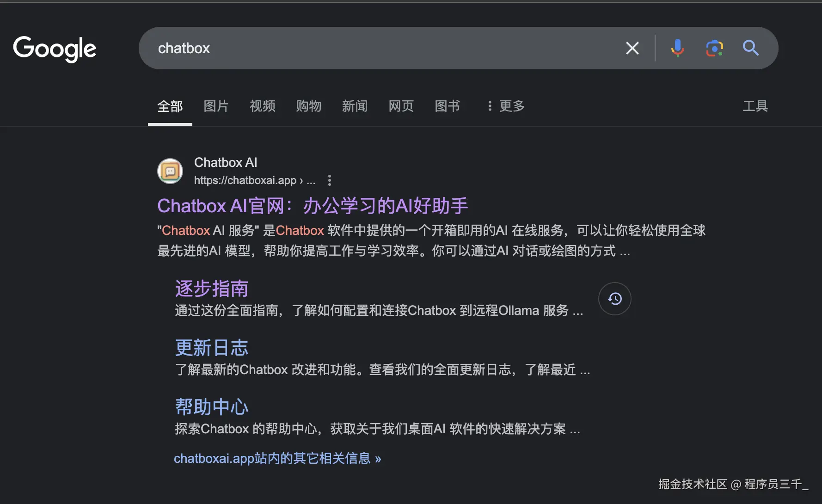
Task: Switch to the 网页 tab
Action: tap(401, 106)
